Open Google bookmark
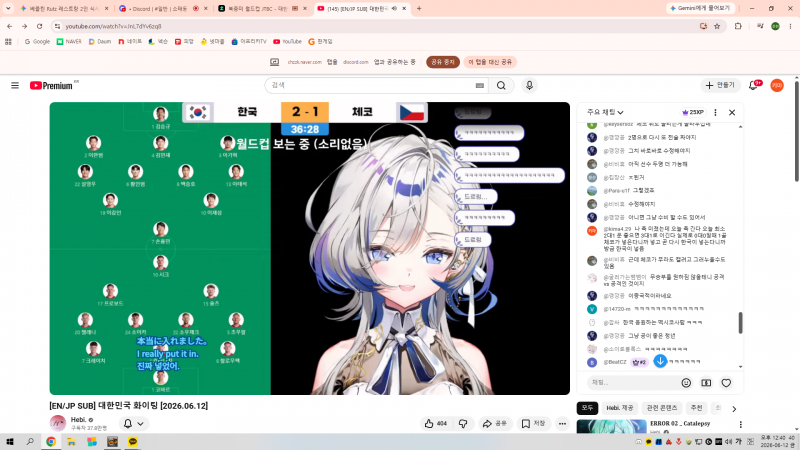800x450 pixels. (x=37, y=42)
